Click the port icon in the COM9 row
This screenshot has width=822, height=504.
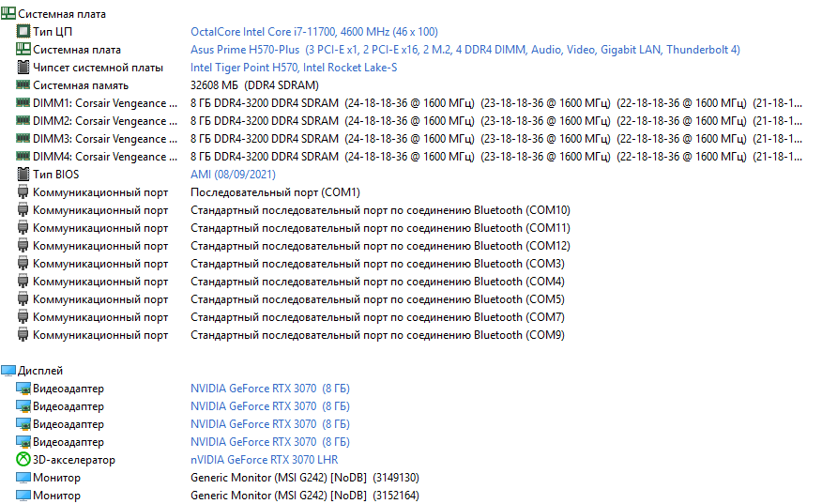(x=23, y=335)
